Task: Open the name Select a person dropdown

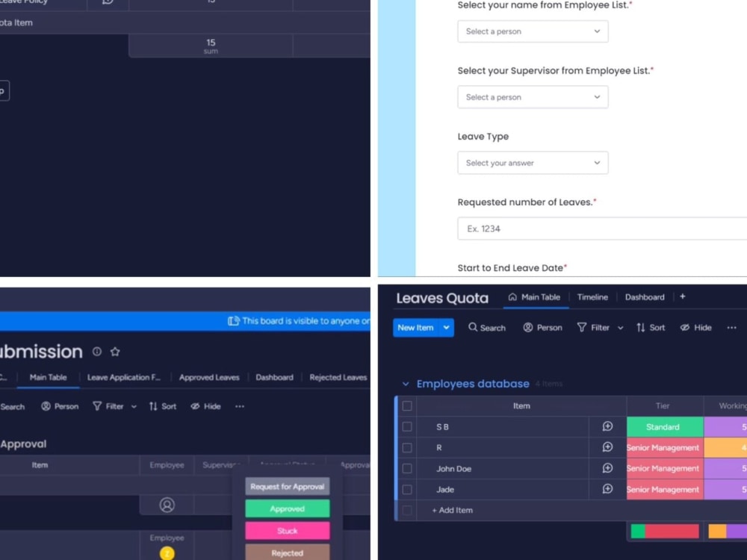Action: tap(533, 31)
